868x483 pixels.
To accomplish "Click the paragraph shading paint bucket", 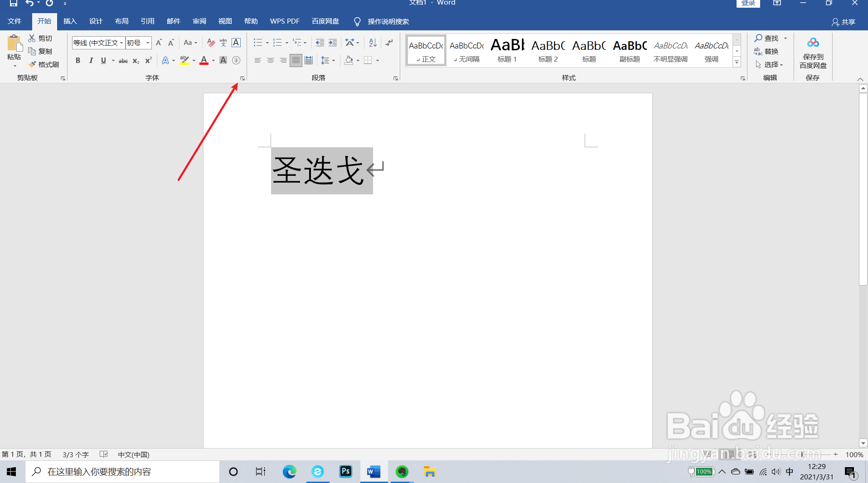I will (349, 60).
